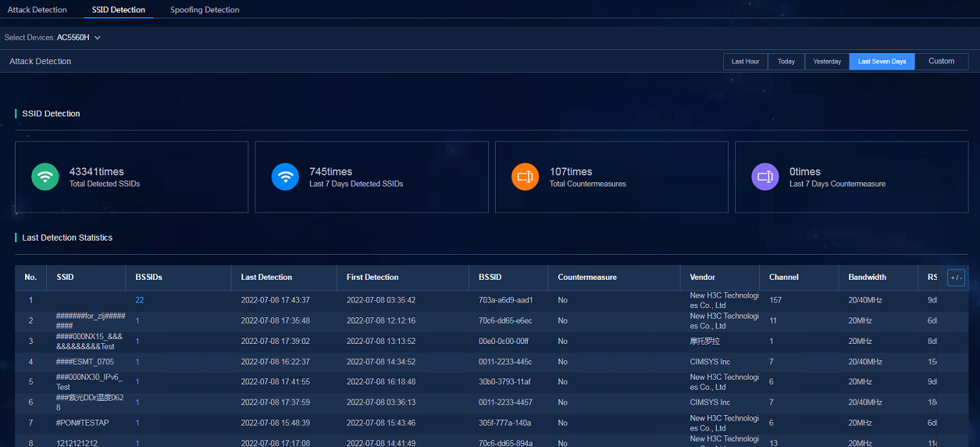Viewport: 980px width, 447px height.
Task: Select BSSID cell 70c6-dd65-e6ec
Action: click(x=505, y=320)
